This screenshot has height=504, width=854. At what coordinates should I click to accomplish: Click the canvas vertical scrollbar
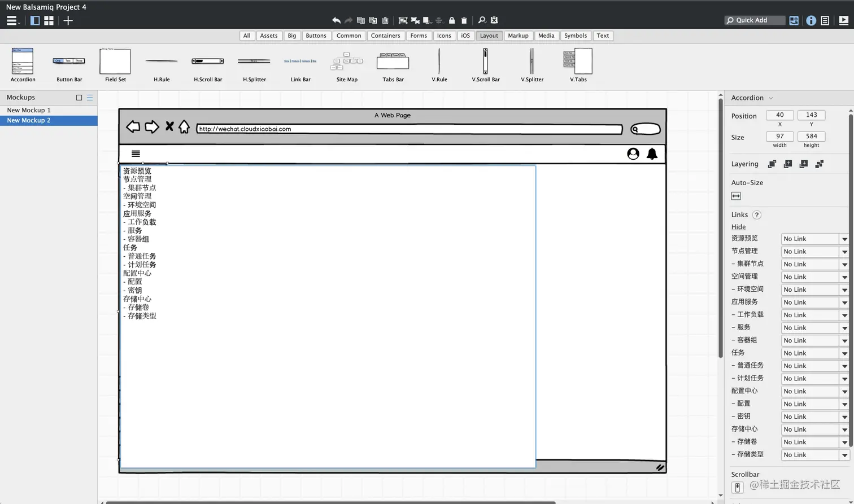(720, 228)
